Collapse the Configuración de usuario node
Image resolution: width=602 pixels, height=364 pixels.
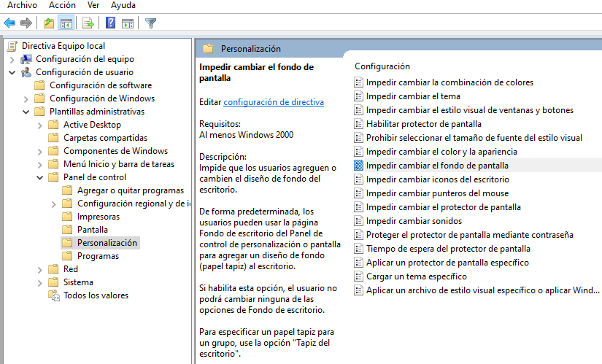click(12, 72)
